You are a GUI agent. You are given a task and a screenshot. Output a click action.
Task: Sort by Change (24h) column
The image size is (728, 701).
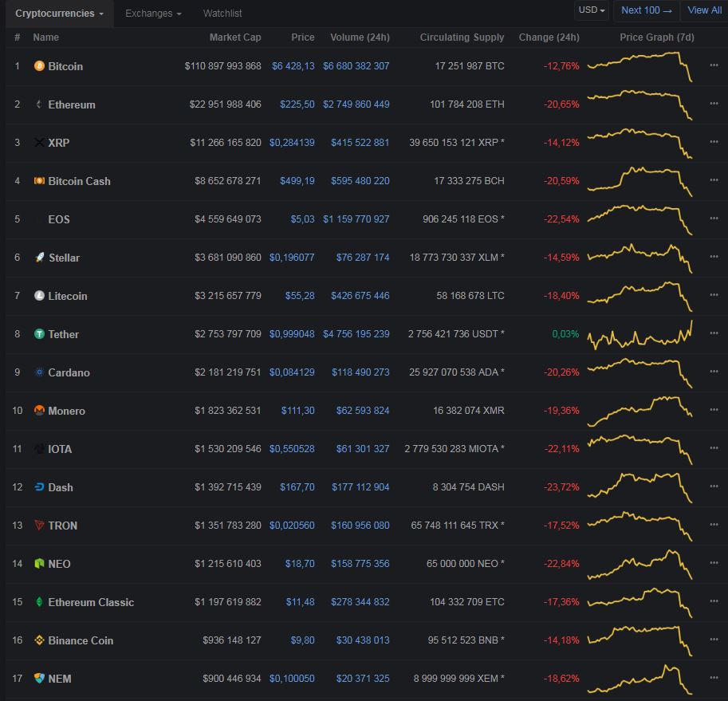click(x=549, y=37)
